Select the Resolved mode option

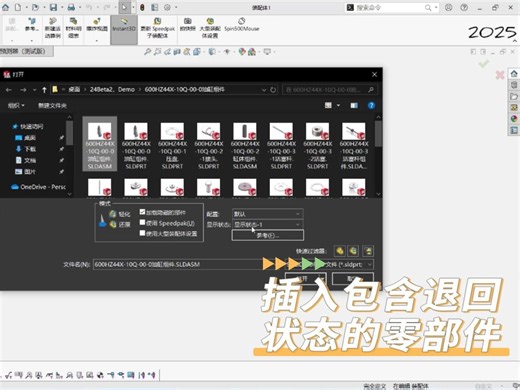(119, 224)
